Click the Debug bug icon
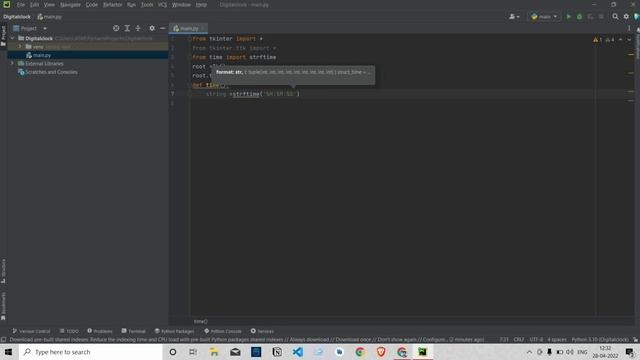640x360 pixels. pyautogui.click(x=579, y=17)
